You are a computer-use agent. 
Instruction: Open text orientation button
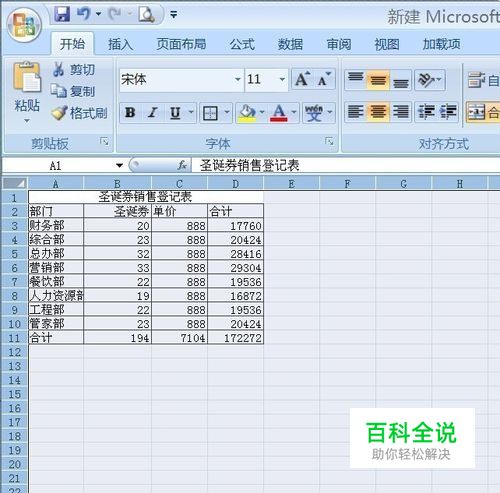[x=430, y=80]
